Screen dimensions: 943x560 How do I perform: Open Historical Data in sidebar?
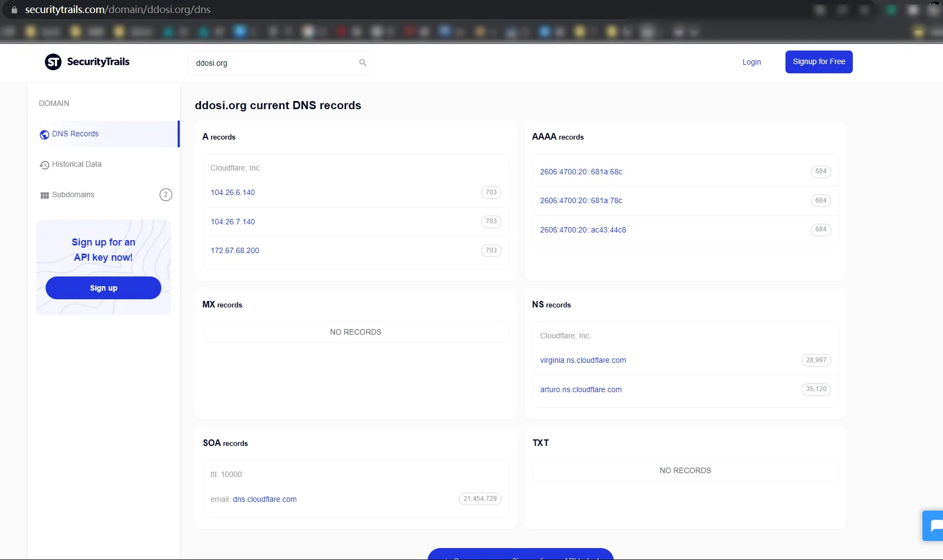click(104, 164)
